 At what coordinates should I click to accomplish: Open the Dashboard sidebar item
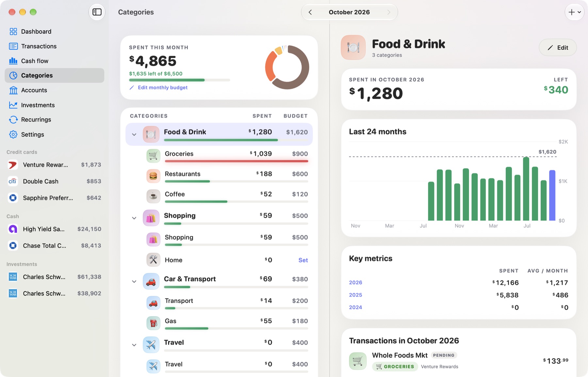(x=54, y=31)
